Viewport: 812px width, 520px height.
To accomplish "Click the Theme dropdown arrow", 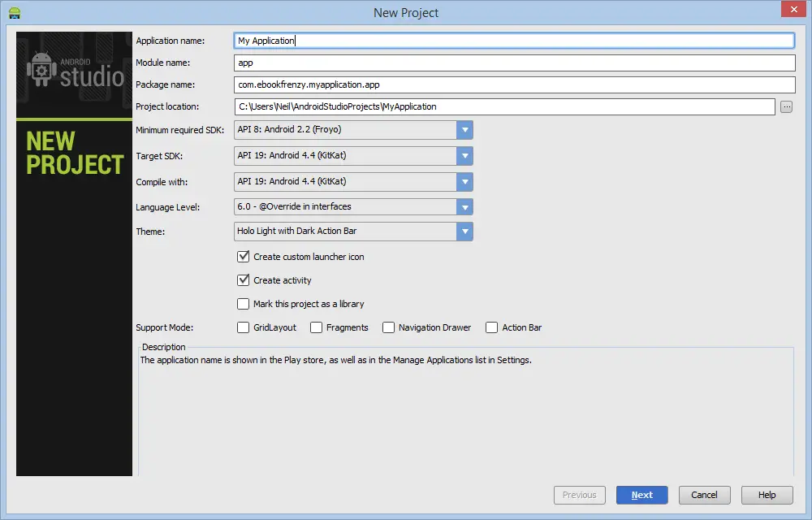I will point(464,232).
